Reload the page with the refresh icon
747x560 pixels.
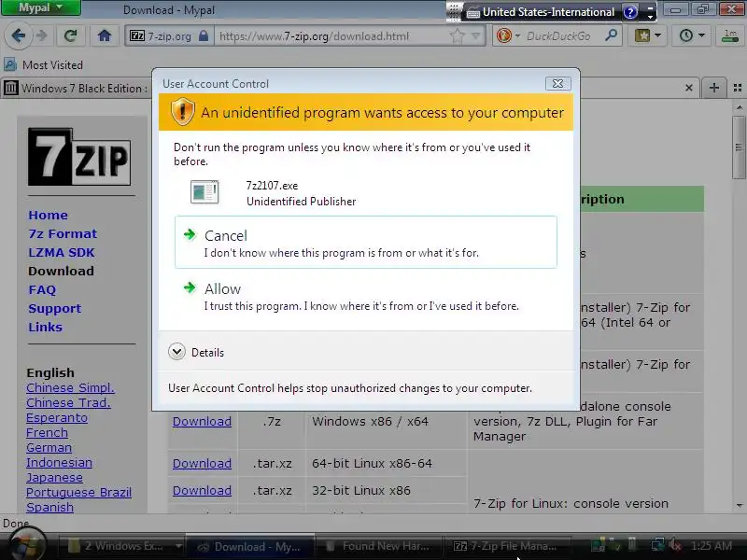pyautogui.click(x=71, y=35)
